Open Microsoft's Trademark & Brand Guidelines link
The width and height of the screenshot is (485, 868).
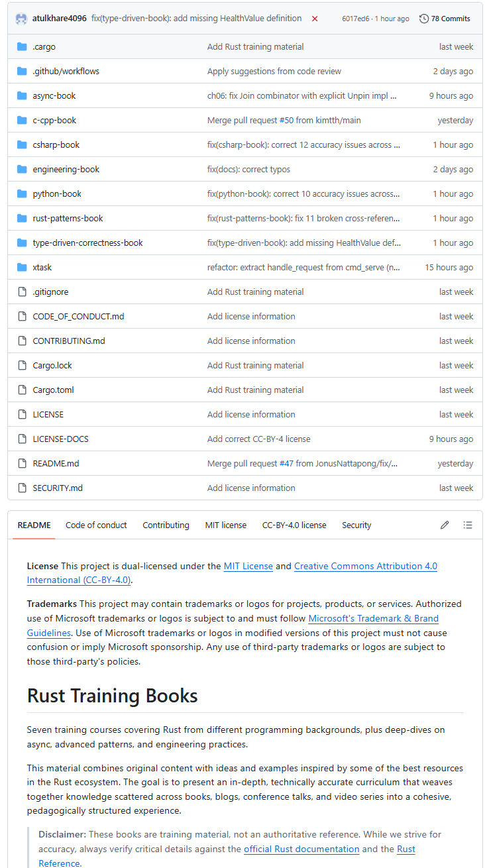(373, 618)
